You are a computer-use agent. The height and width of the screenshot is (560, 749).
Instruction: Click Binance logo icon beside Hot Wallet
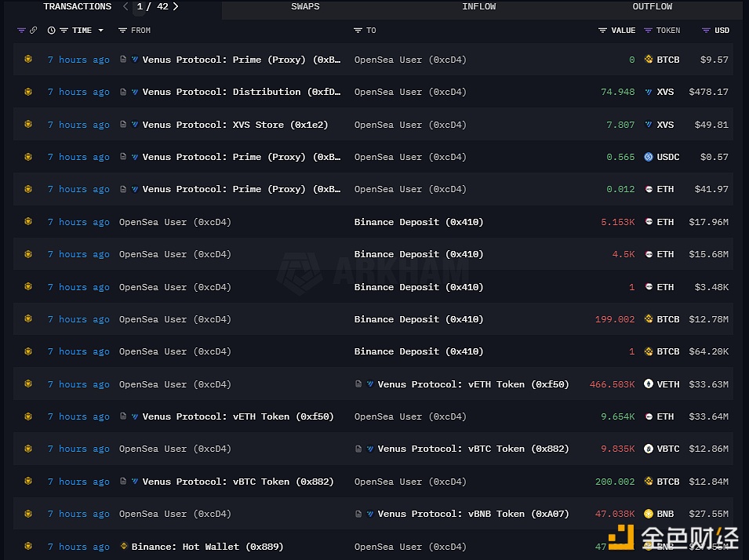tap(124, 546)
